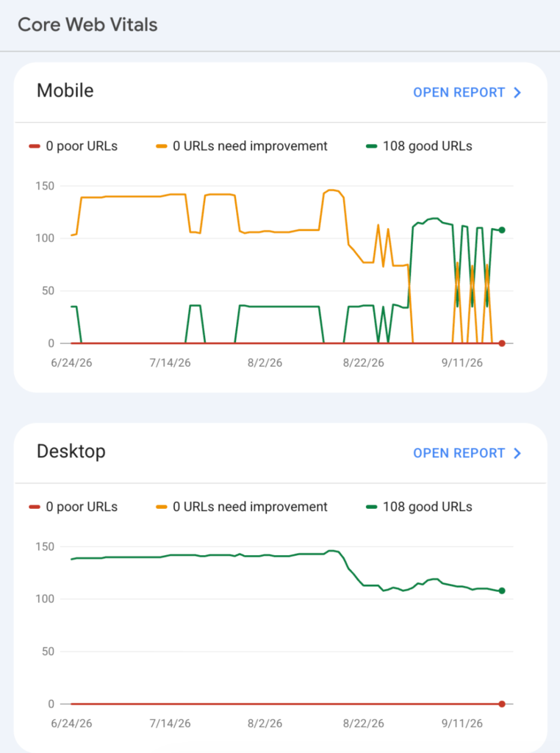Select '108 good URLs' in Mobile card
This screenshot has height=753, width=560.
point(428,146)
